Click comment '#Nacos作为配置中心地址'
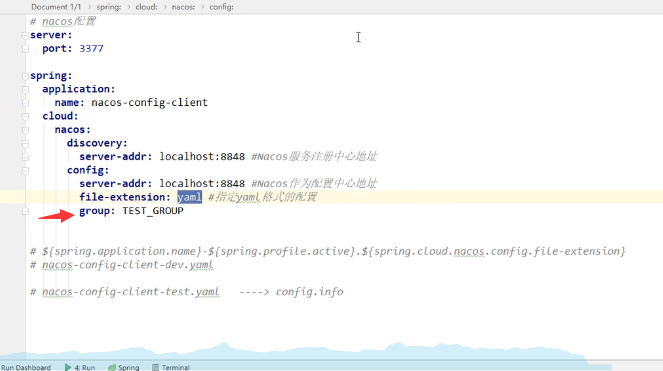The image size is (663, 371). point(314,184)
